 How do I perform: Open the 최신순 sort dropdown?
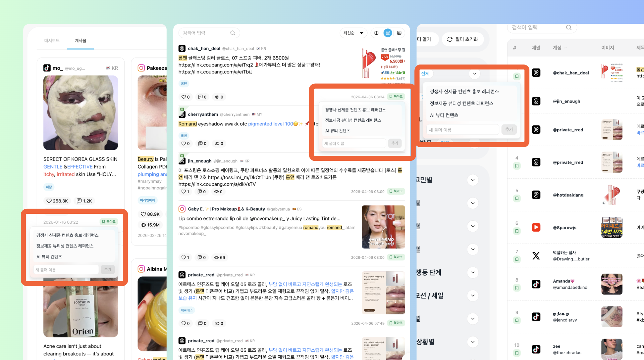pyautogui.click(x=353, y=33)
